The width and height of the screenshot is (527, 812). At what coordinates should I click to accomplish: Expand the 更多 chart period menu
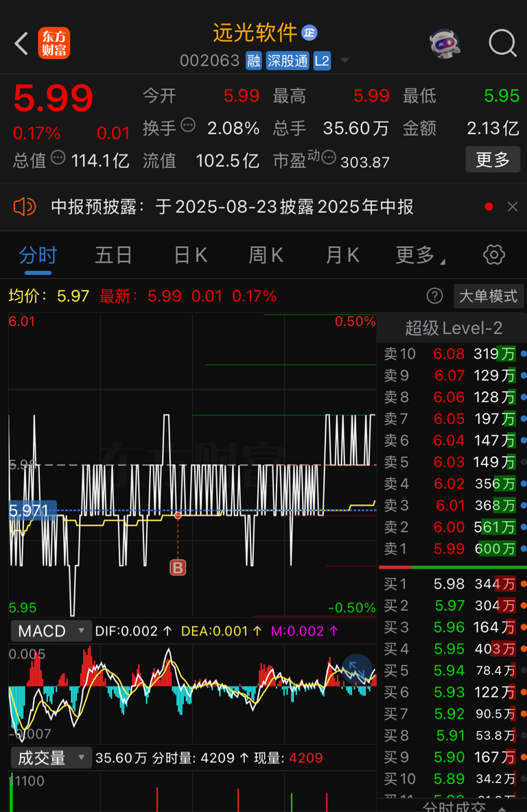[420, 255]
